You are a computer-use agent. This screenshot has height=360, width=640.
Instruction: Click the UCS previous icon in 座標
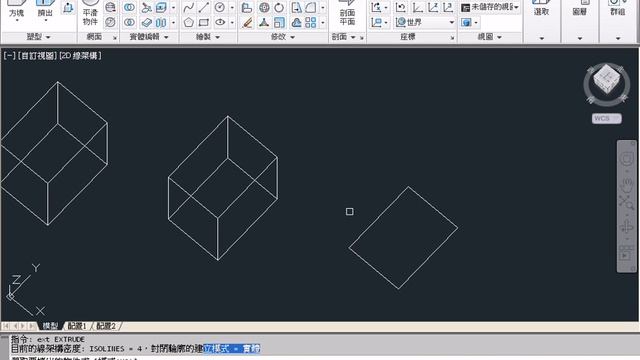tap(400, 7)
